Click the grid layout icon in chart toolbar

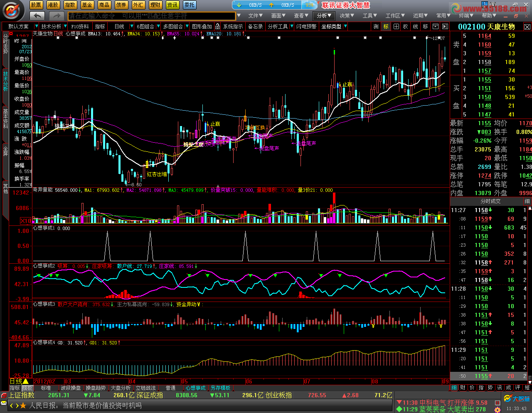[396, 26]
